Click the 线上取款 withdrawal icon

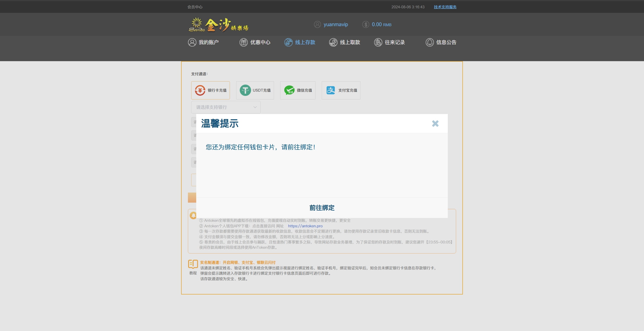click(333, 42)
